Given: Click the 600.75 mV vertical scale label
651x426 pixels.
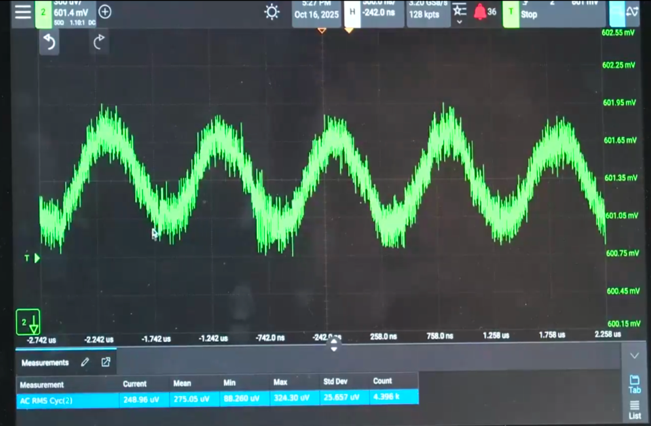Looking at the screenshot, I should (622, 253).
